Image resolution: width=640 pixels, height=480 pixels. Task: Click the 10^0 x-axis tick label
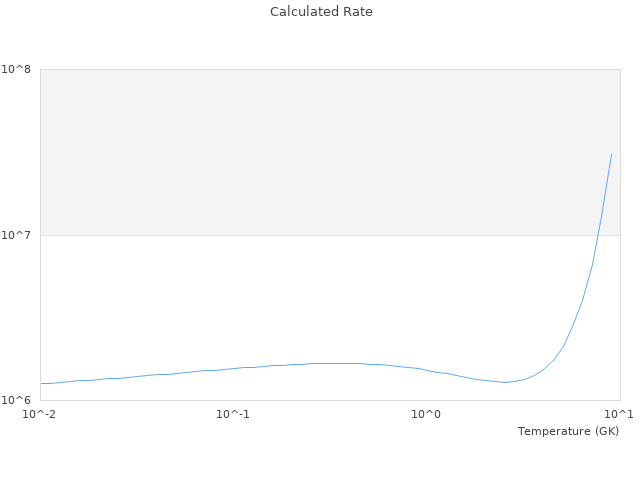coord(427,414)
